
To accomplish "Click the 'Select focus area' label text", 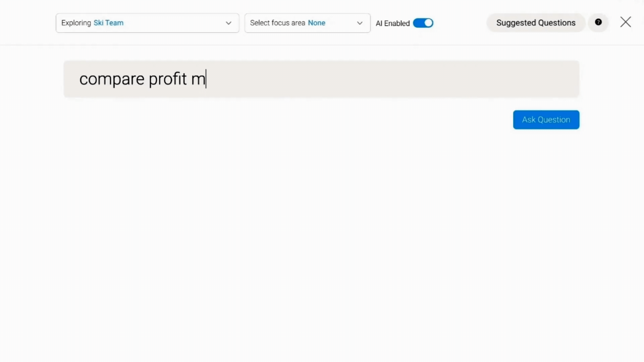I will pos(277,23).
